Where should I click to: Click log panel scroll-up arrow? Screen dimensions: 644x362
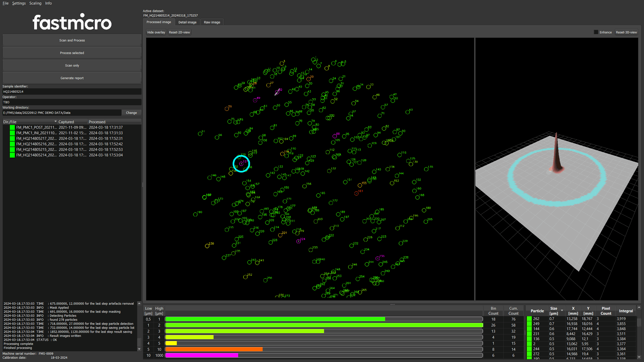click(x=139, y=303)
